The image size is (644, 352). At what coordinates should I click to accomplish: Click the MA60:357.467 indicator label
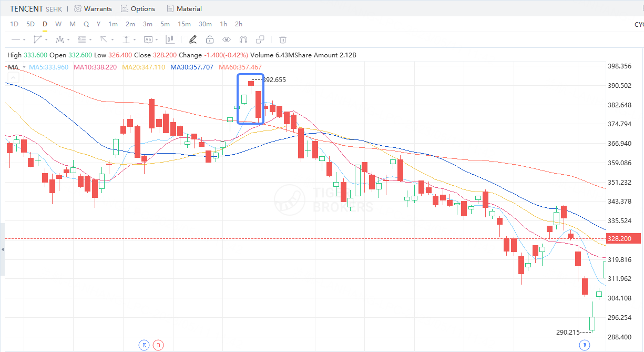(240, 67)
